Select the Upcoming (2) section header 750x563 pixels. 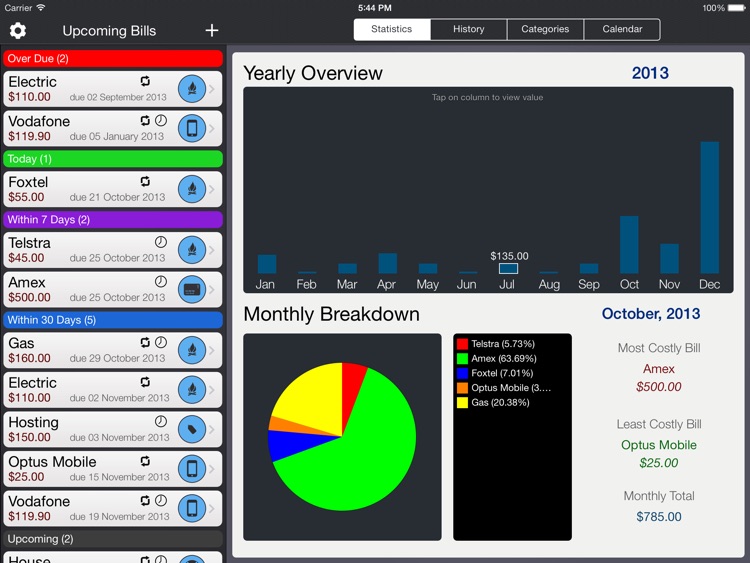point(113,539)
